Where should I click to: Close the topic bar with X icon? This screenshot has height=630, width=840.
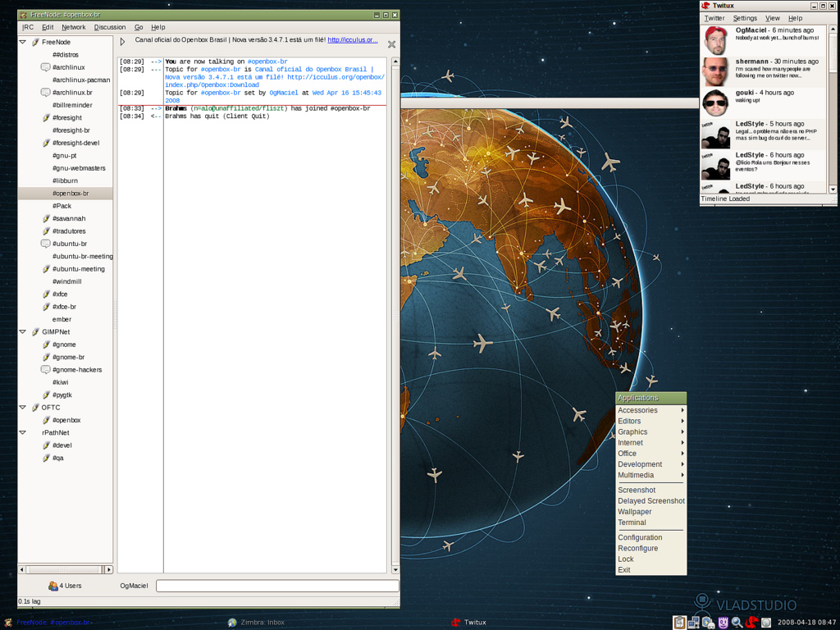coord(391,44)
